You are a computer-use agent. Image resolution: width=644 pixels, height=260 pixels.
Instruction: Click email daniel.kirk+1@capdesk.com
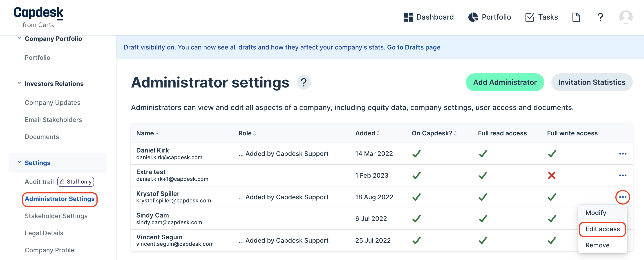coord(172,179)
